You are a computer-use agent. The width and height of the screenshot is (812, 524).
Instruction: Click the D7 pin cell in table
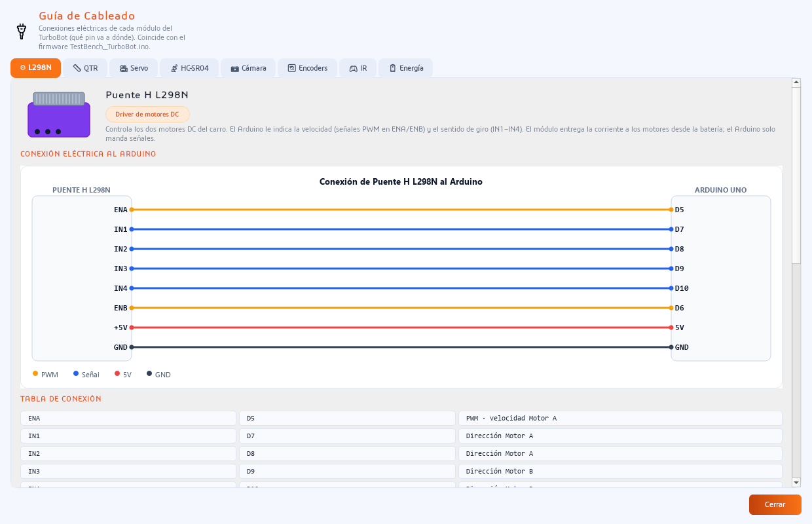click(347, 436)
